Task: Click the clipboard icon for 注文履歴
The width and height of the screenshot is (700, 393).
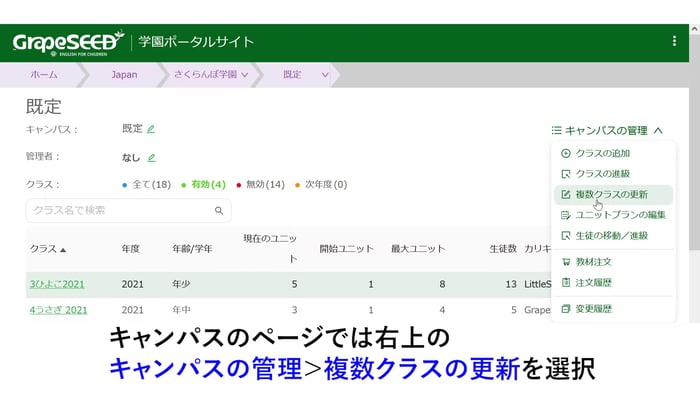Action: [x=566, y=282]
